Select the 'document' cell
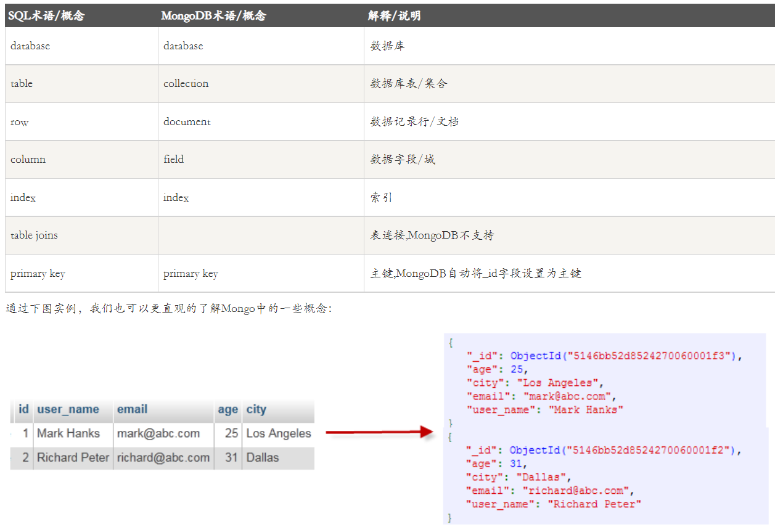Screen dimensions: 775x532 (261, 121)
